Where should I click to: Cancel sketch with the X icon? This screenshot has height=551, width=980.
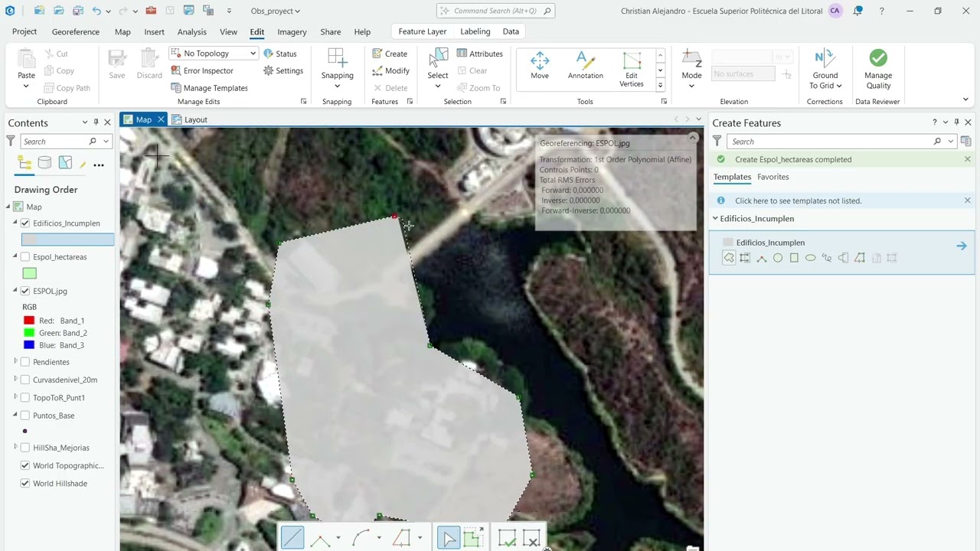click(531, 539)
